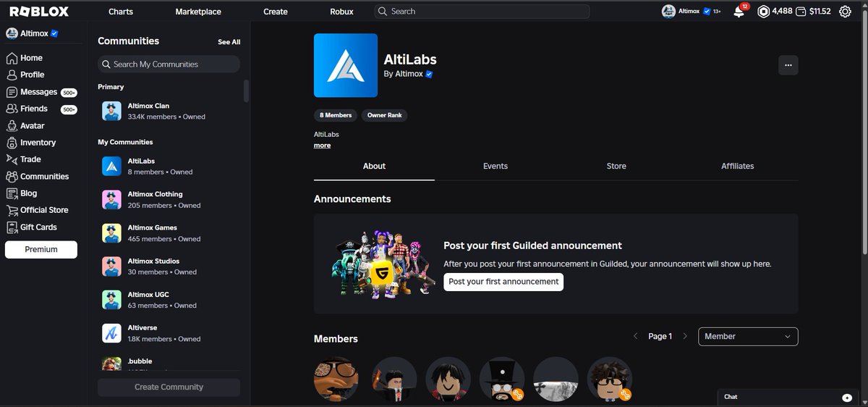Click the main Search field

tap(482, 12)
